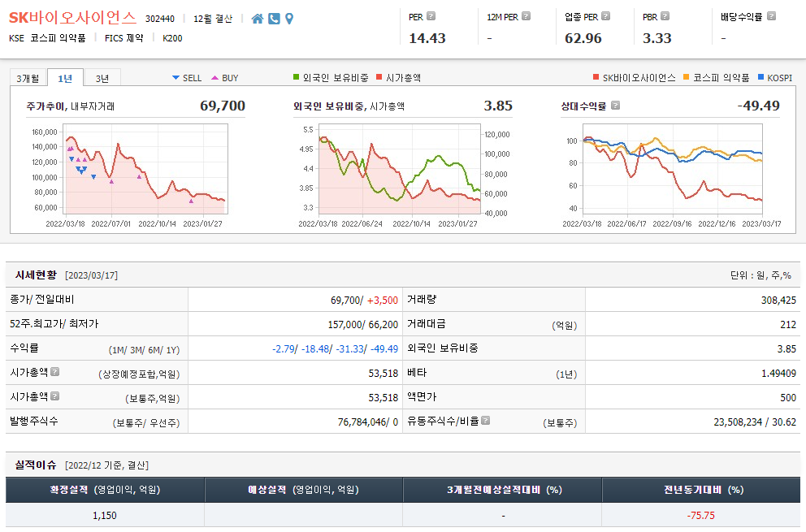The height and width of the screenshot is (532, 806).
Task: Click 거래대금 value 212
Action: pos(788,324)
